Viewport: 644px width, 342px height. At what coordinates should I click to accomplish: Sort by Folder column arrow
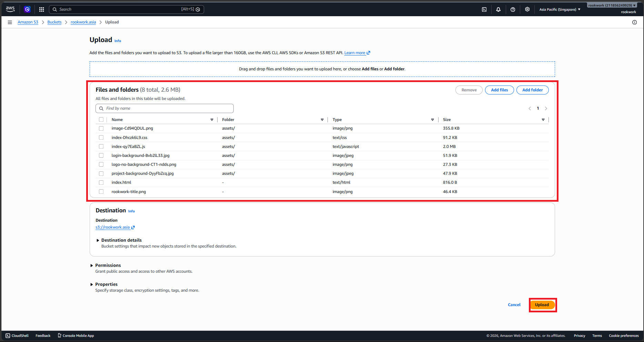click(x=322, y=120)
